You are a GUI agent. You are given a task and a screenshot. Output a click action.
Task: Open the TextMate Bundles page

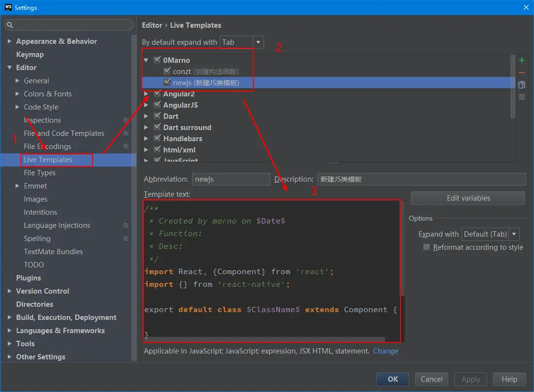coord(54,251)
